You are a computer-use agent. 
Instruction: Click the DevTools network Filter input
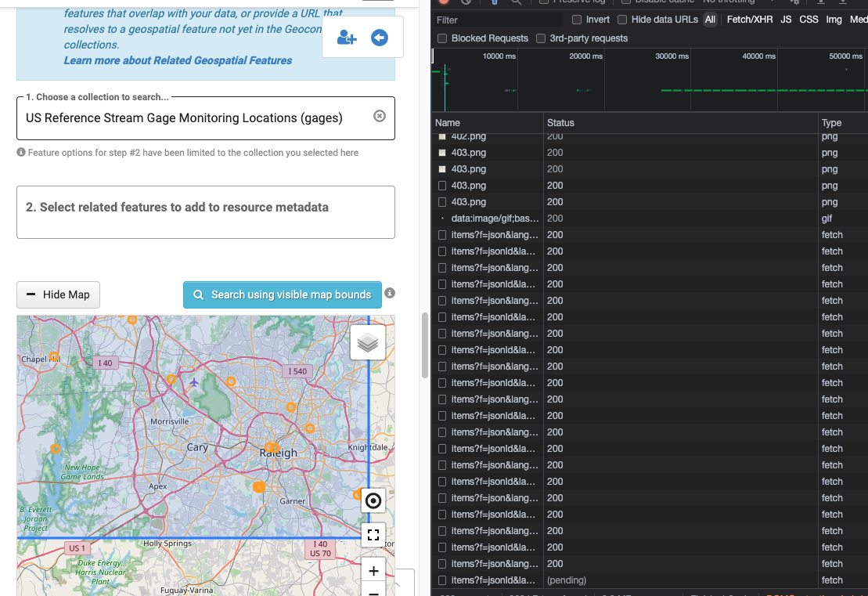pos(497,20)
